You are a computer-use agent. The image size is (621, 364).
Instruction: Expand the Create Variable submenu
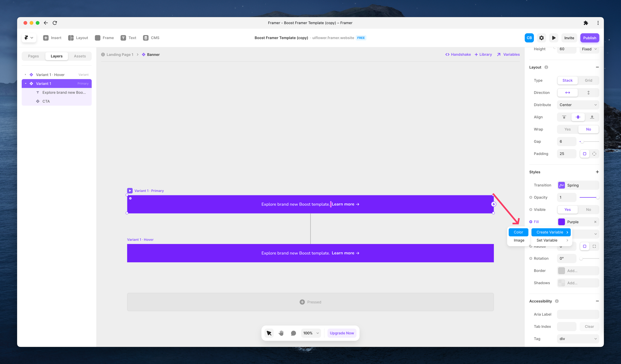point(551,232)
